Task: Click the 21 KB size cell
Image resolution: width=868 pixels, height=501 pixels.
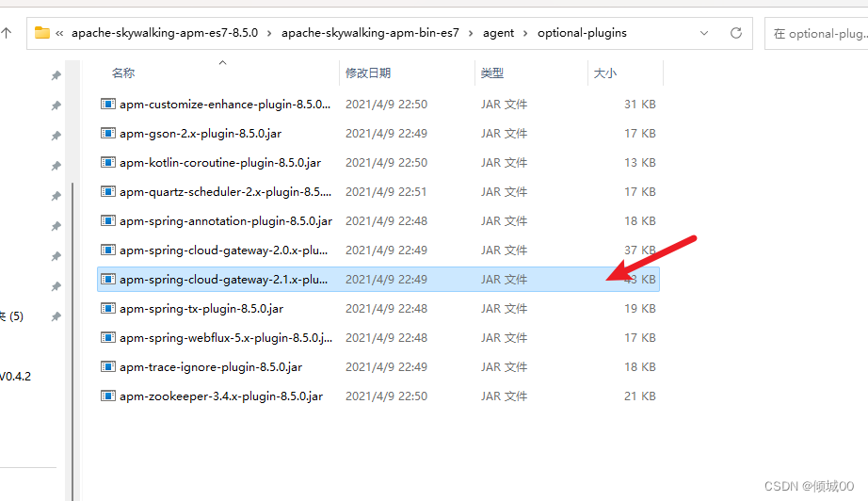Action: tap(640, 396)
